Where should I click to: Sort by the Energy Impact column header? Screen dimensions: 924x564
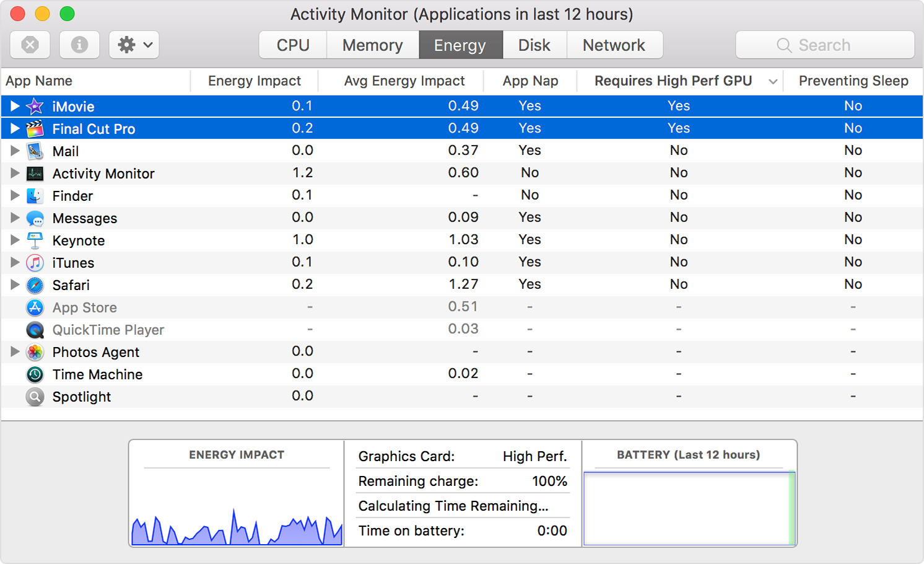(254, 81)
